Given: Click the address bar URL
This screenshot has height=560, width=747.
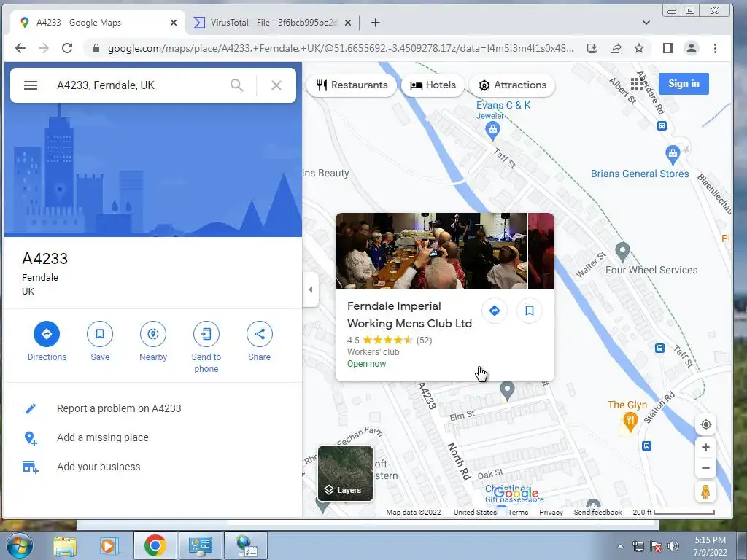Looking at the screenshot, I should pos(340,49).
